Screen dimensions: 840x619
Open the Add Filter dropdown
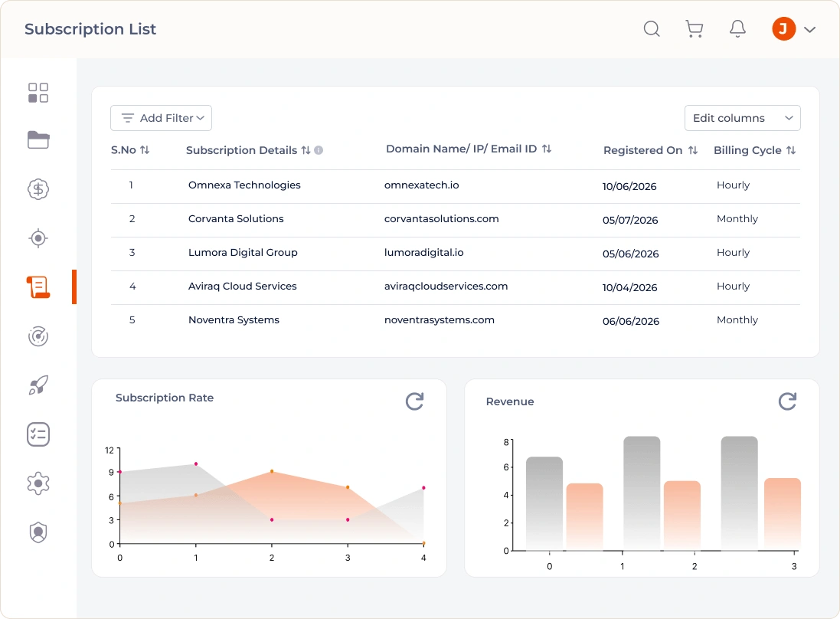point(162,118)
